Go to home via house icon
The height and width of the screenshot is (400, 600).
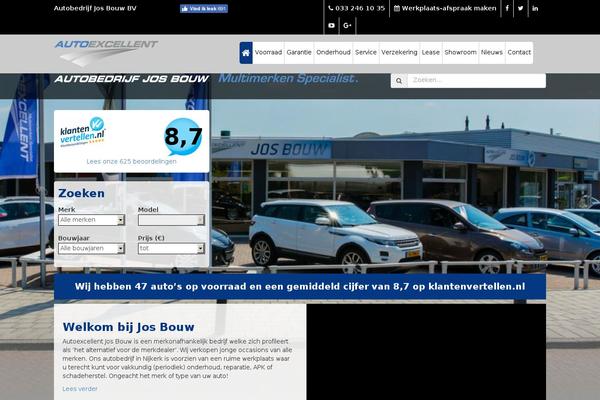(x=246, y=52)
